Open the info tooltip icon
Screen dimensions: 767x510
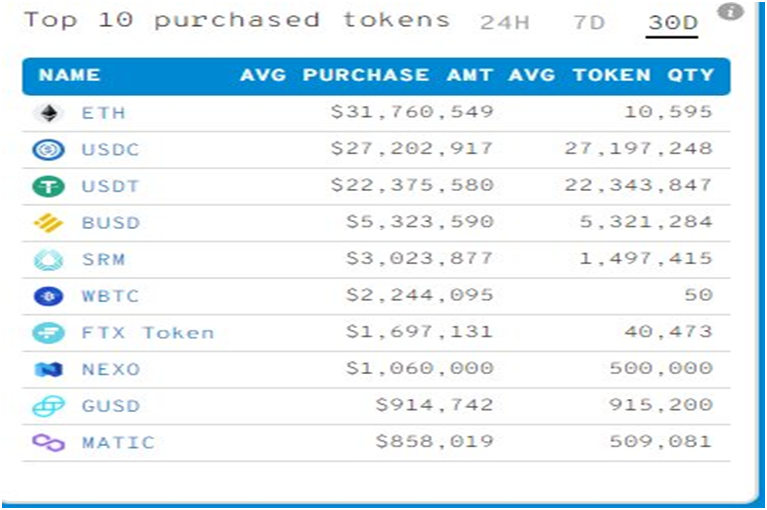732,12
